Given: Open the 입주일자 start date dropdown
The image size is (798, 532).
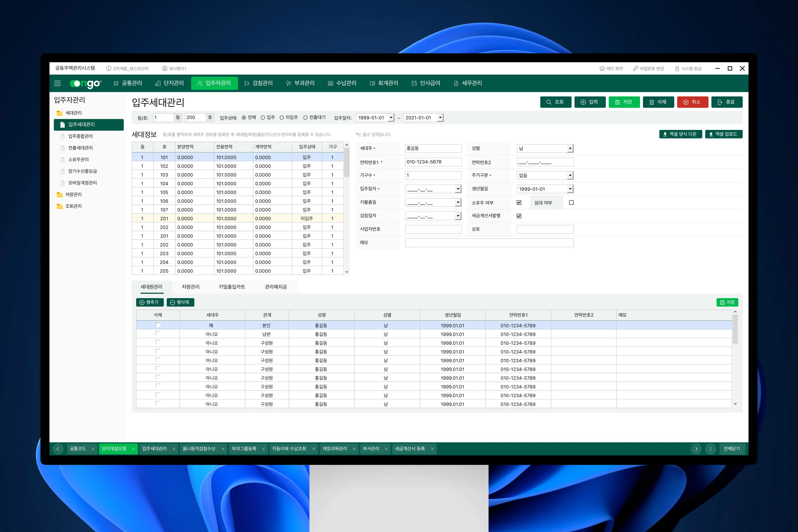Looking at the screenshot, I should pos(391,118).
